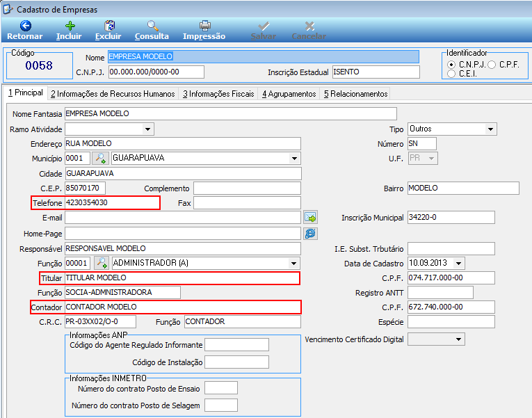Click the Cadastro de Empresas window icon
The height and width of the screenshot is (418, 532).
8,9
